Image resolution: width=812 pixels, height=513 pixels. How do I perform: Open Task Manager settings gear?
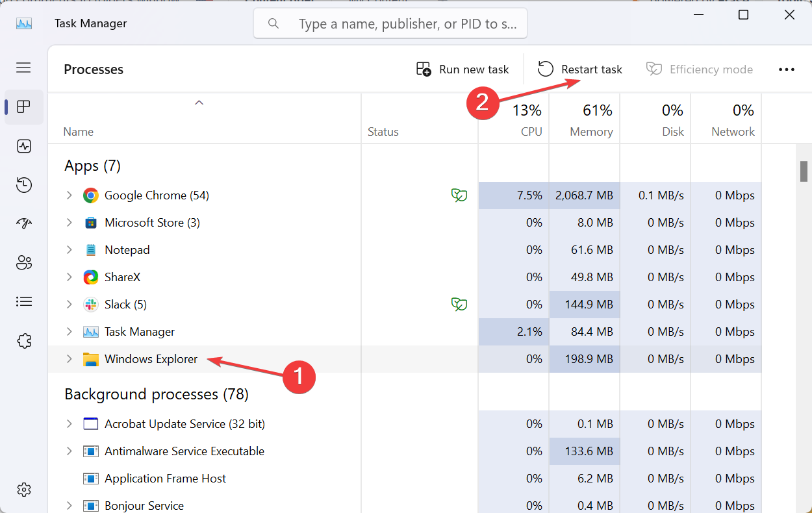tap(24, 489)
